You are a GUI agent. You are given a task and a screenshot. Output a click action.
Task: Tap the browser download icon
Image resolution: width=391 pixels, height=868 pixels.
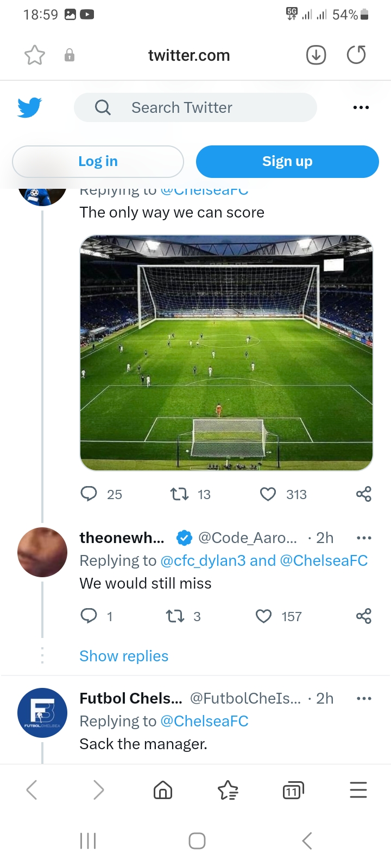pyautogui.click(x=316, y=55)
